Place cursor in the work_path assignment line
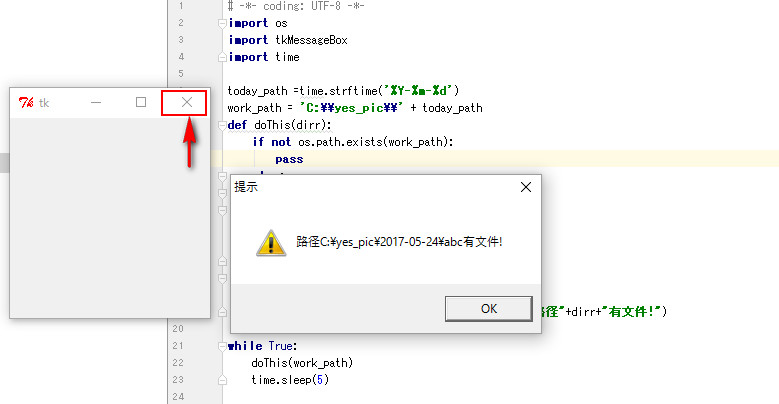 [355, 108]
